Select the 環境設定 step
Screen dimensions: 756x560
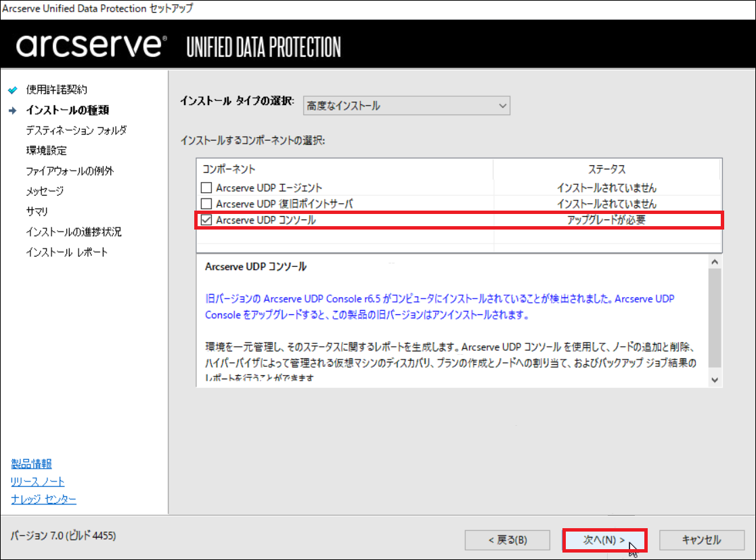point(46,150)
